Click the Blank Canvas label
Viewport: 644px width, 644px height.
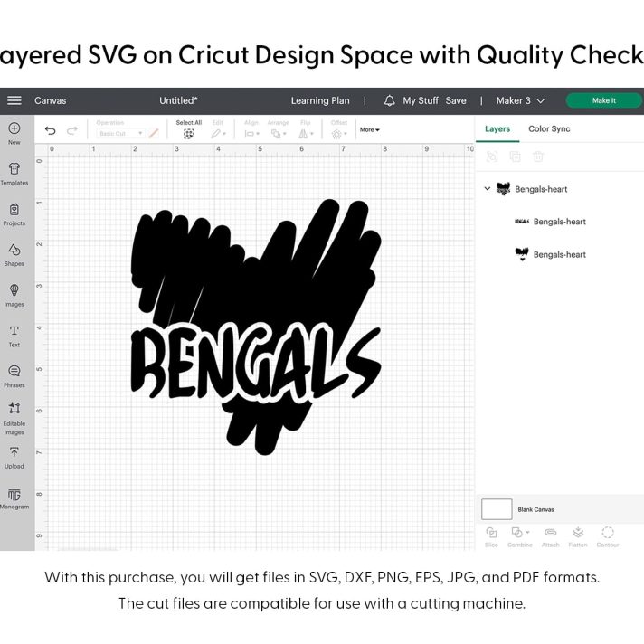pos(535,510)
